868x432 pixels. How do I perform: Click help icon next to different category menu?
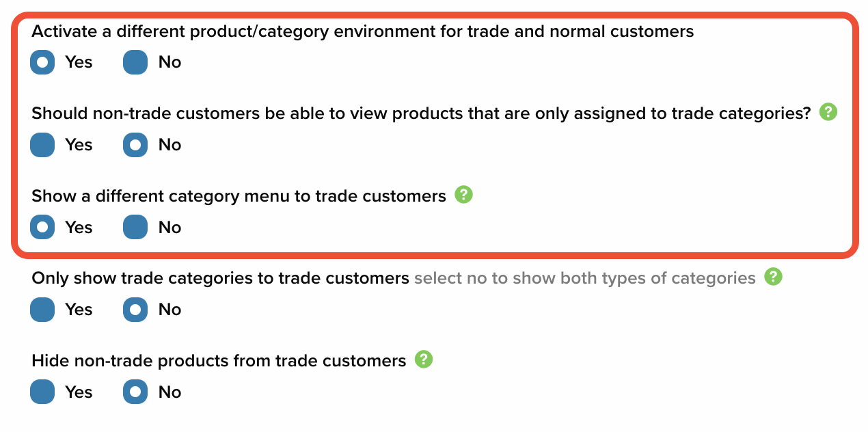[x=464, y=195]
